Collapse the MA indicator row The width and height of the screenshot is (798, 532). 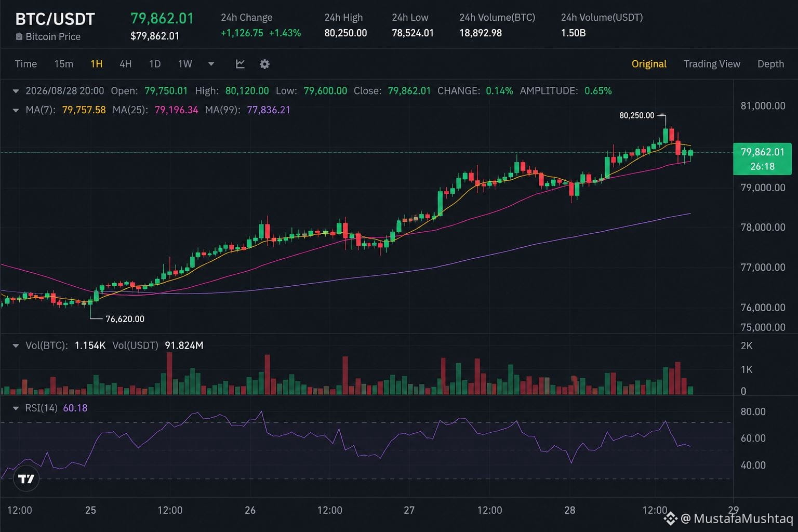click(x=16, y=110)
